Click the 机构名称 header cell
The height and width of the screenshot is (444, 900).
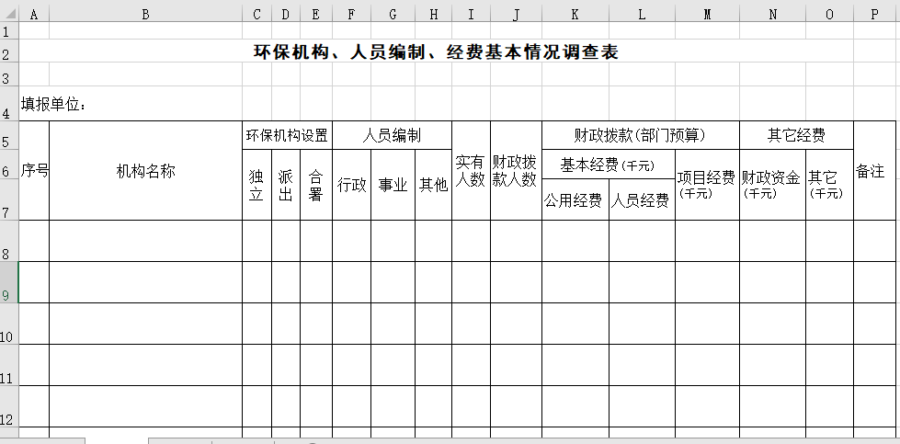(145, 171)
